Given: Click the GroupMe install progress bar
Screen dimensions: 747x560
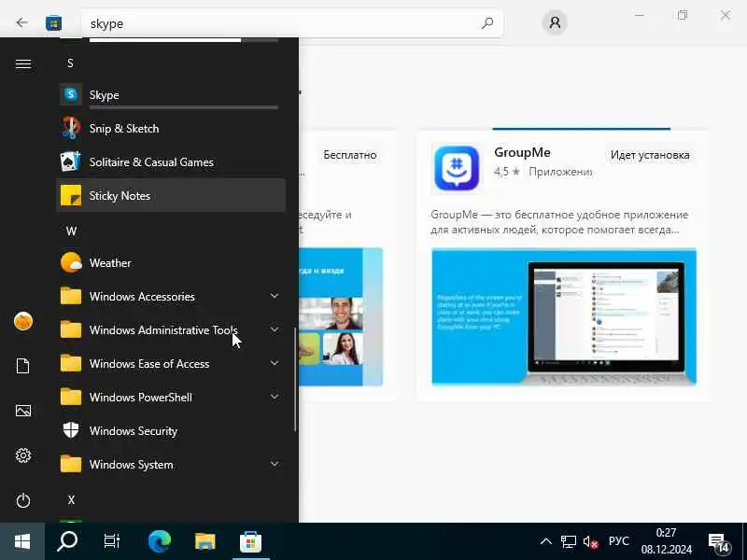Looking at the screenshot, I should click(x=581, y=129).
